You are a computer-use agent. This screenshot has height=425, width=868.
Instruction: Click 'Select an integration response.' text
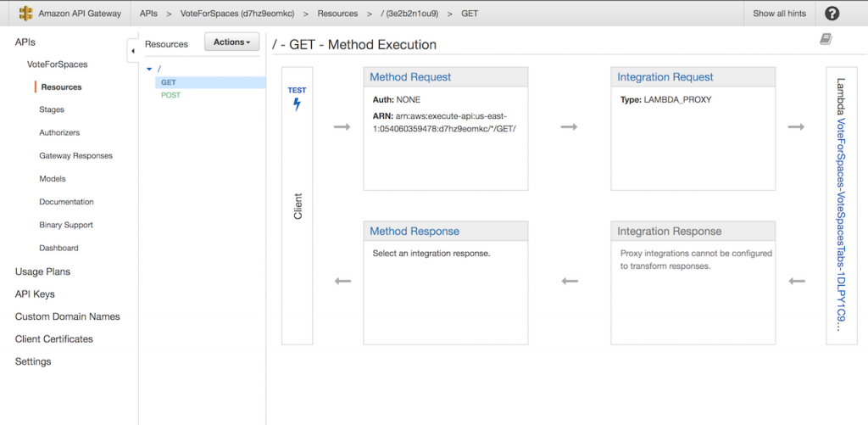(x=431, y=254)
